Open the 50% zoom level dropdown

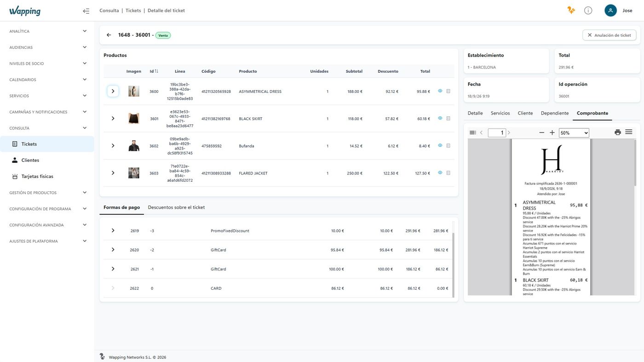pyautogui.click(x=574, y=132)
